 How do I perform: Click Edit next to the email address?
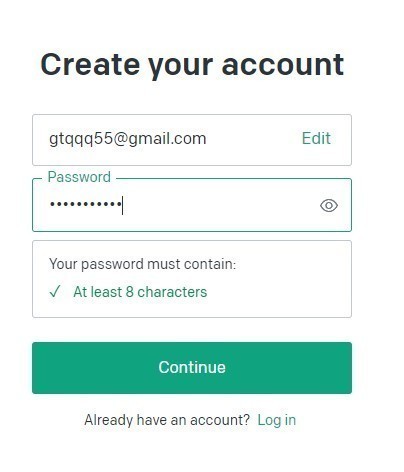316,138
